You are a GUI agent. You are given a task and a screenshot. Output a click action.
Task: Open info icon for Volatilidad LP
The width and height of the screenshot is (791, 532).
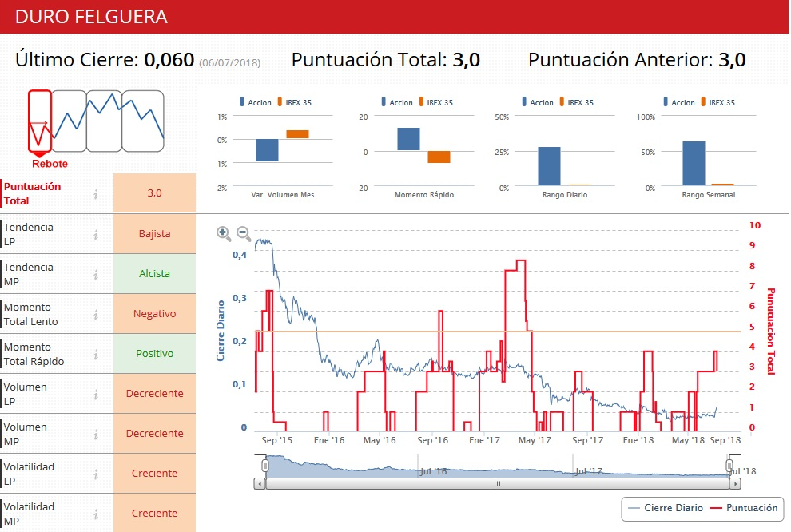(96, 474)
